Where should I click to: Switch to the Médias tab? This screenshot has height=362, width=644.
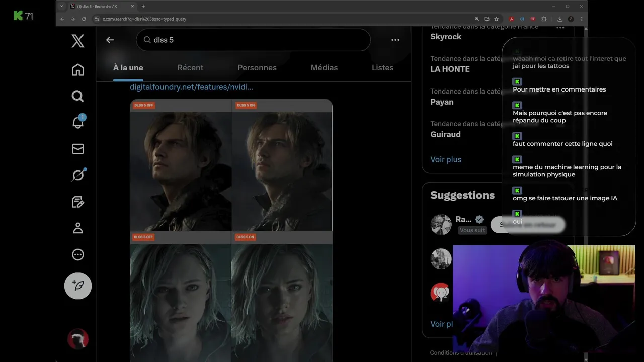click(x=324, y=67)
